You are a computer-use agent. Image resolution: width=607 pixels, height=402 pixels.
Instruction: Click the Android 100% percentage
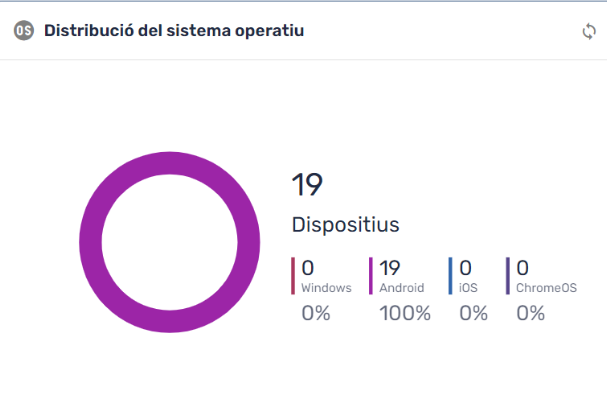pyautogui.click(x=405, y=313)
